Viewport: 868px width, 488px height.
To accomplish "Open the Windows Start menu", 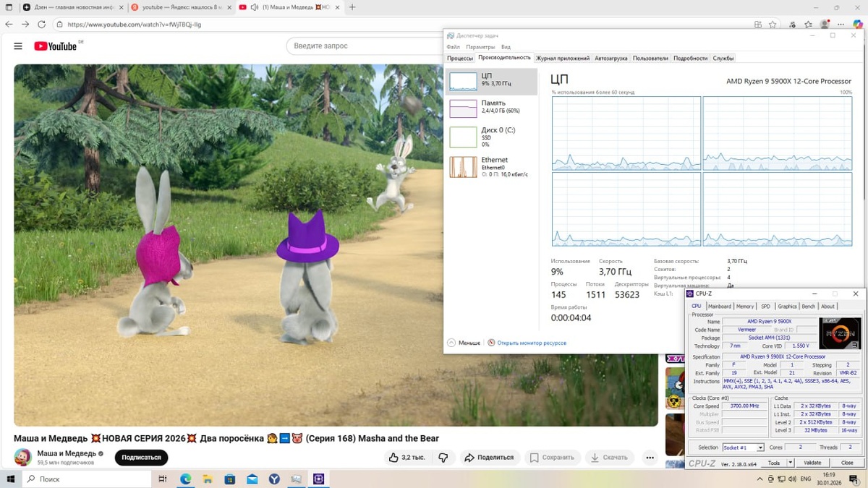I will [x=11, y=479].
